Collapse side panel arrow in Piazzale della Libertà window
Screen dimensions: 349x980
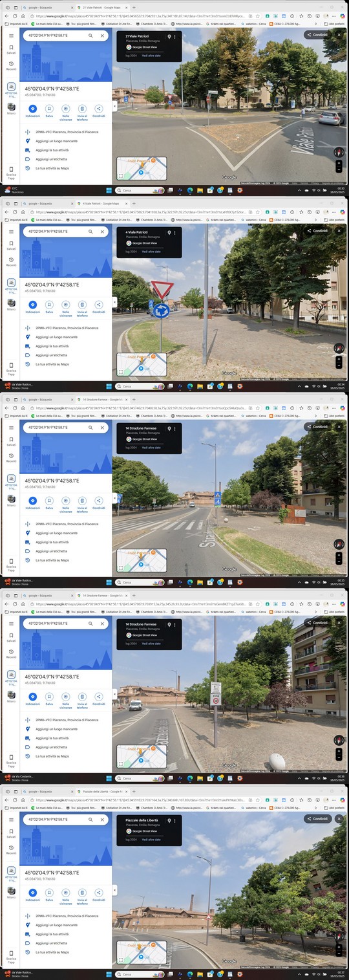point(114,890)
